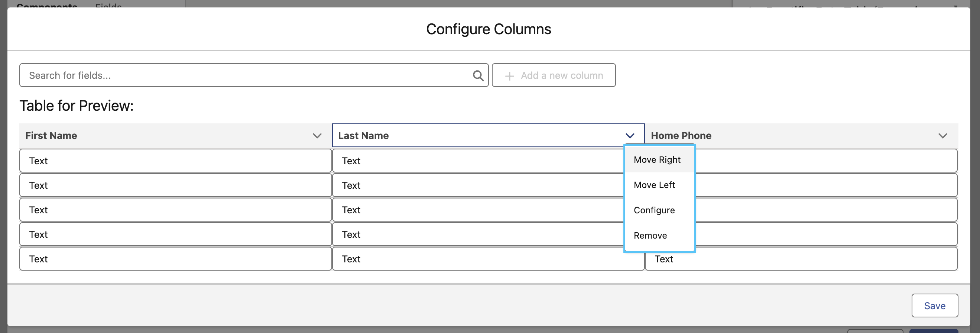Image resolution: width=980 pixels, height=333 pixels.
Task: Select Remove in the column menu
Action: pos(660,236)
